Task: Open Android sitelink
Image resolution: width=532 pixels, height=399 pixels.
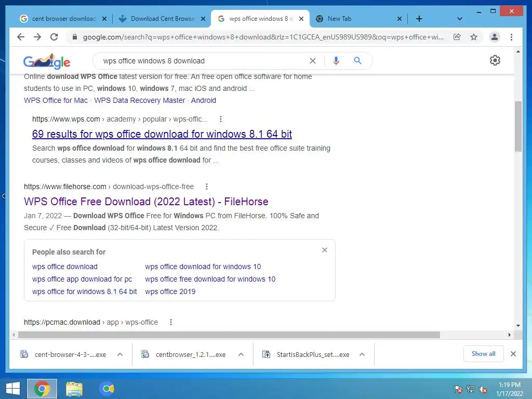Action: 203,100
